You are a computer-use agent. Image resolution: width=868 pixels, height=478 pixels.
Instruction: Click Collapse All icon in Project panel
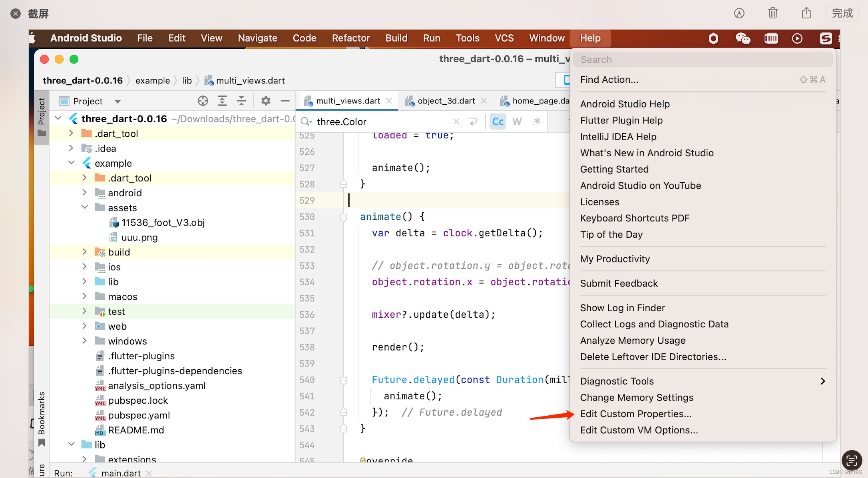coord(241,101)
